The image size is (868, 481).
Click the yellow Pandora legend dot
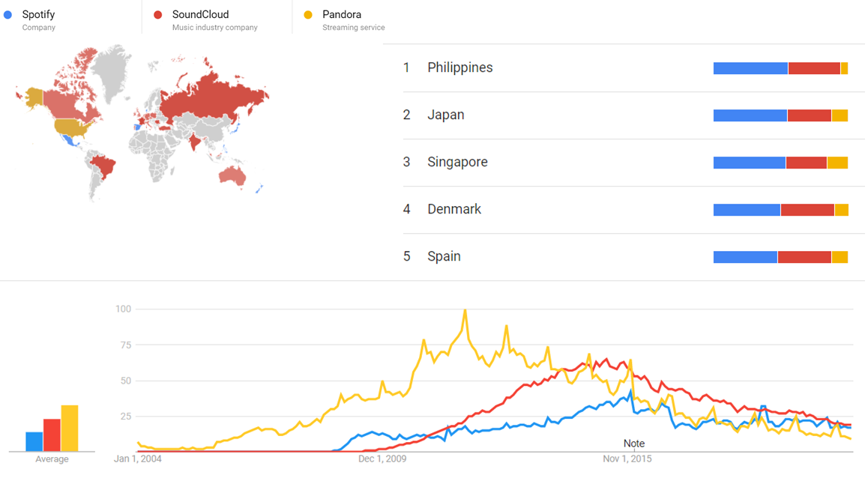point(308,14)
